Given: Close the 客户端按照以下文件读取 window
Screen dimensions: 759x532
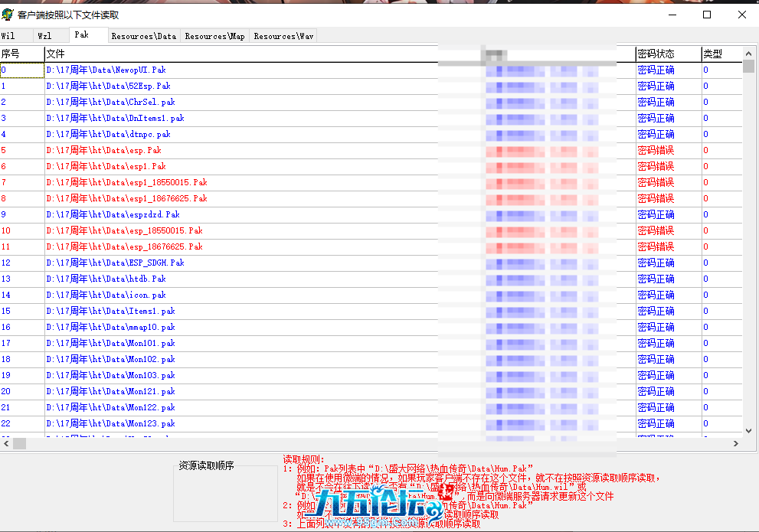Looking at the screenshot, I should [741, 15].
